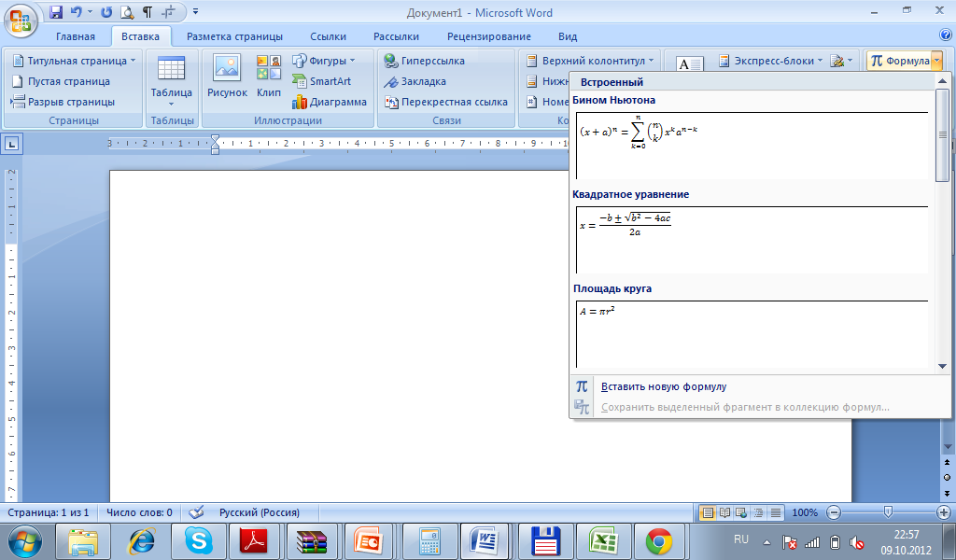Insert a Перекрестная ссылка cross-reference
The image size is (956, 560).
coord(445,102)
